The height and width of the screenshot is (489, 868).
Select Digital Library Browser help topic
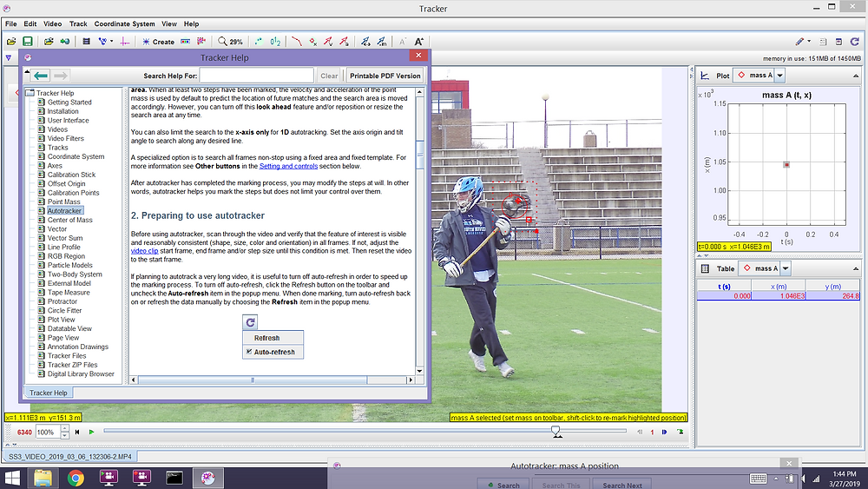(x=81, y=374)
